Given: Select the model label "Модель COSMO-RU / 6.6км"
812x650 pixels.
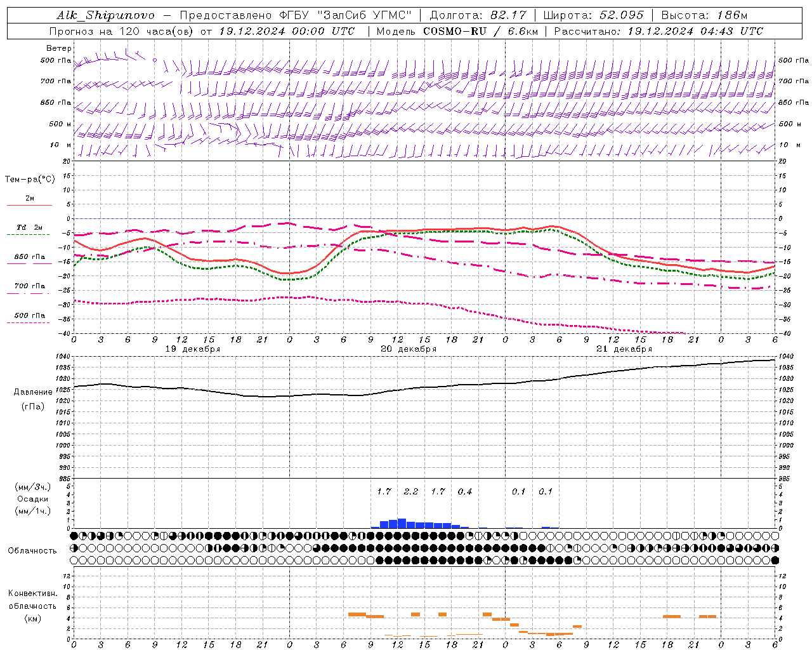Looking at the screenshot, I should pos(457,31).
